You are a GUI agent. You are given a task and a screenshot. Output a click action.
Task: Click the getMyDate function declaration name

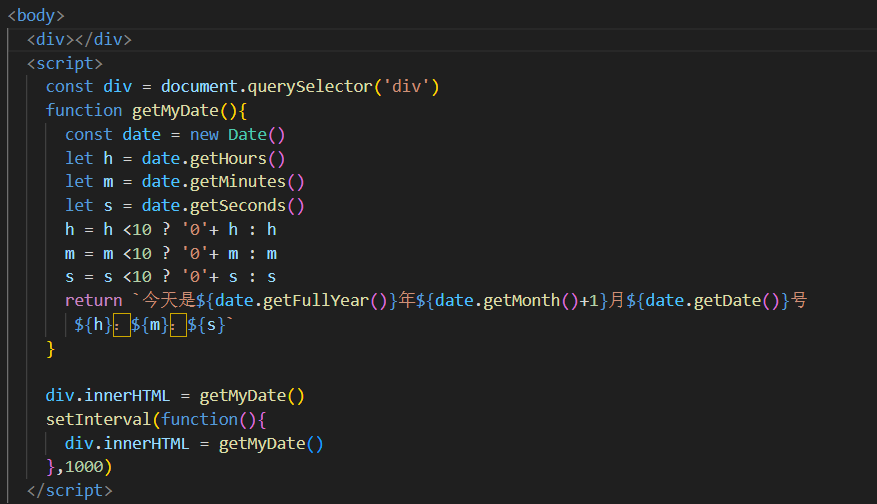click(175, 111)
